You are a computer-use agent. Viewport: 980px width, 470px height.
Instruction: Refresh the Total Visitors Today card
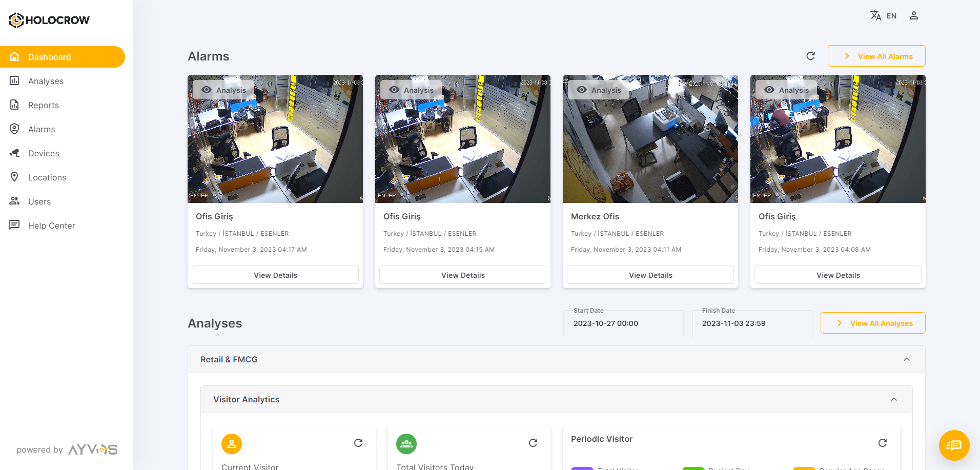point(533,443)
